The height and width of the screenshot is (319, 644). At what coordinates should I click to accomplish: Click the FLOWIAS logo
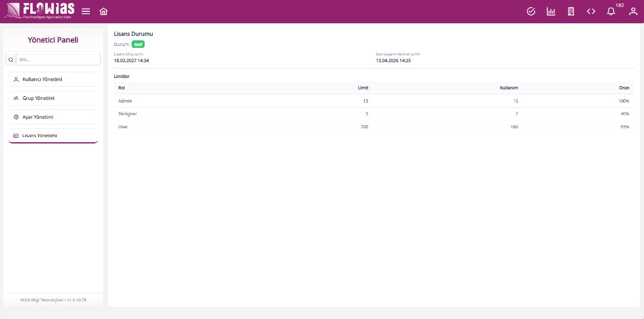tap(40, 11)
